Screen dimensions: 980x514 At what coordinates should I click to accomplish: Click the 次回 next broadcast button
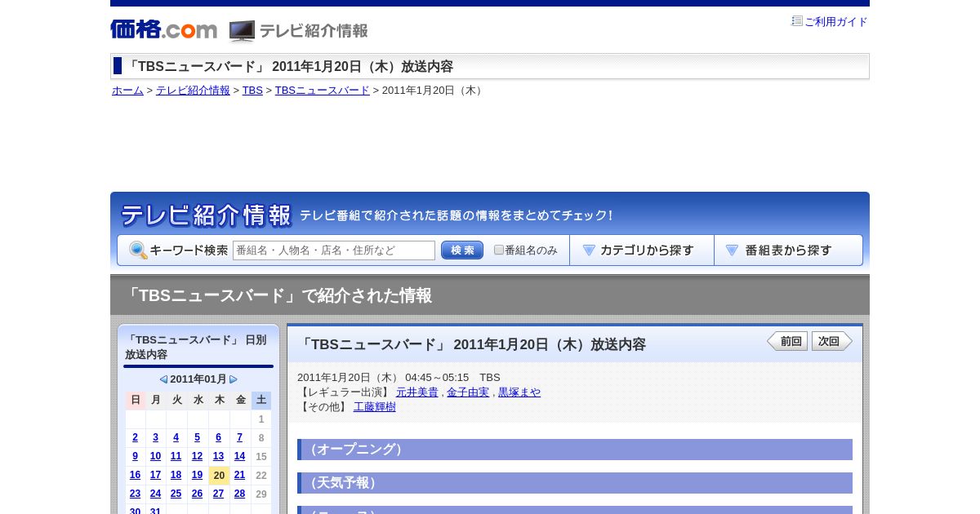tap(831, 341)
